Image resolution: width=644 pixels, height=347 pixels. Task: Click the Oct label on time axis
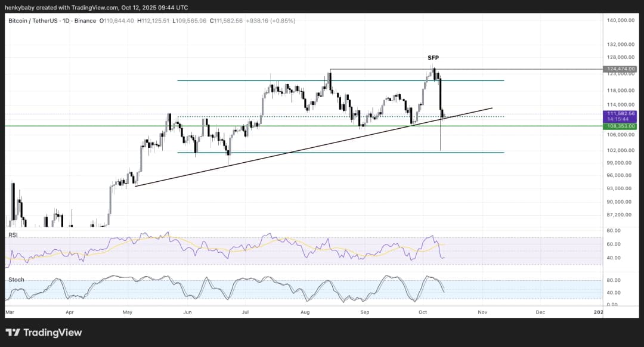(423, 312)
